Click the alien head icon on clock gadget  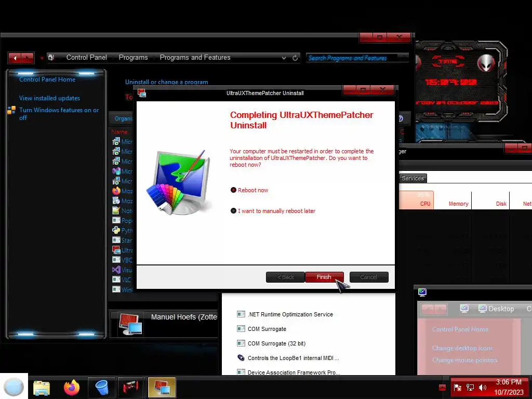[486, 62]
